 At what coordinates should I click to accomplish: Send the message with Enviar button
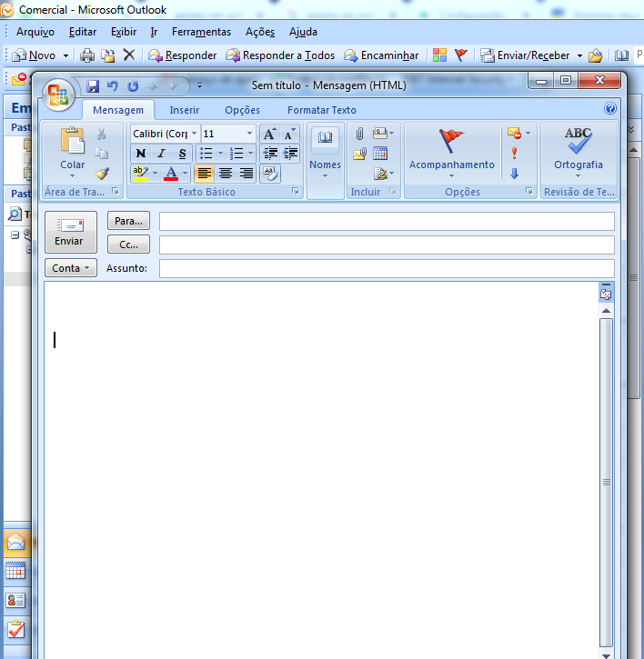pos(71,232)
